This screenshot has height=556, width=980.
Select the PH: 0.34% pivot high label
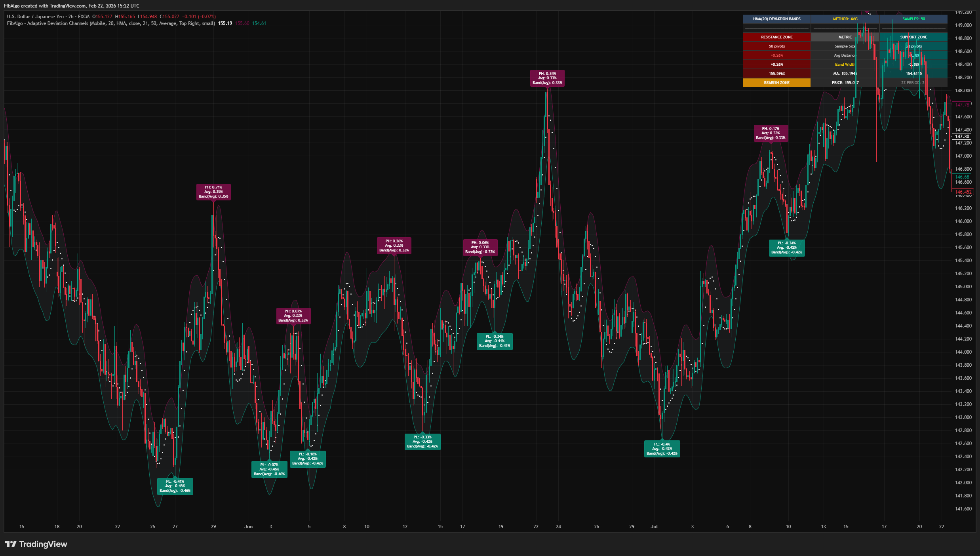547,78
